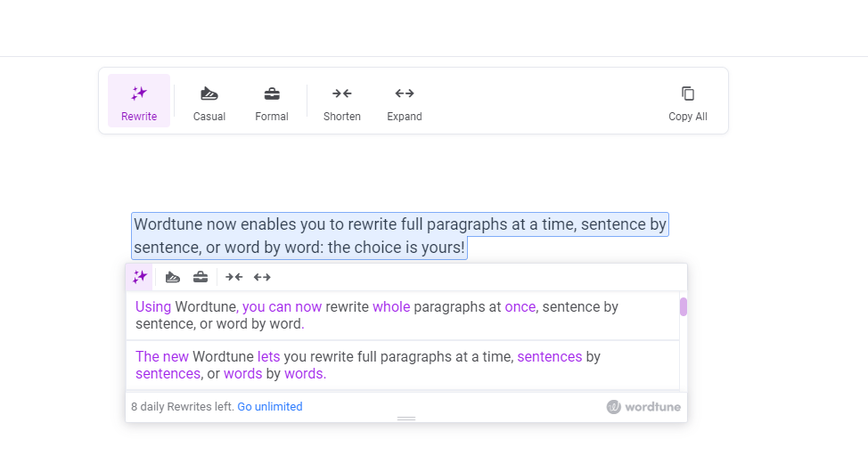
Task: Click the small shorten arrows icon in popup
Action: 234,277
